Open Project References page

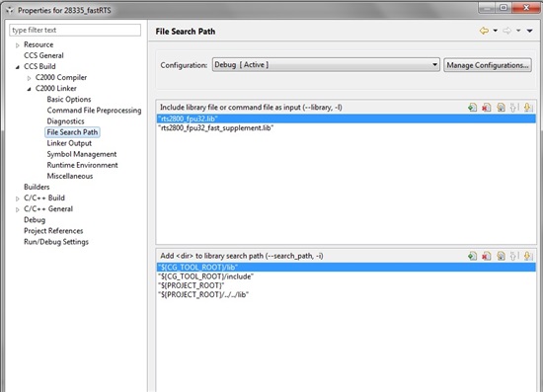point(53,231)
